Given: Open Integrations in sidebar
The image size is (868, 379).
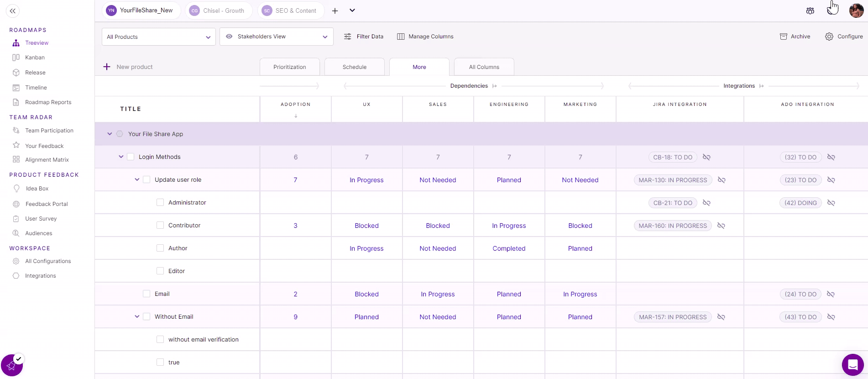Looking at the screenshot, I should pyautogui.click(x=40, y=276).
